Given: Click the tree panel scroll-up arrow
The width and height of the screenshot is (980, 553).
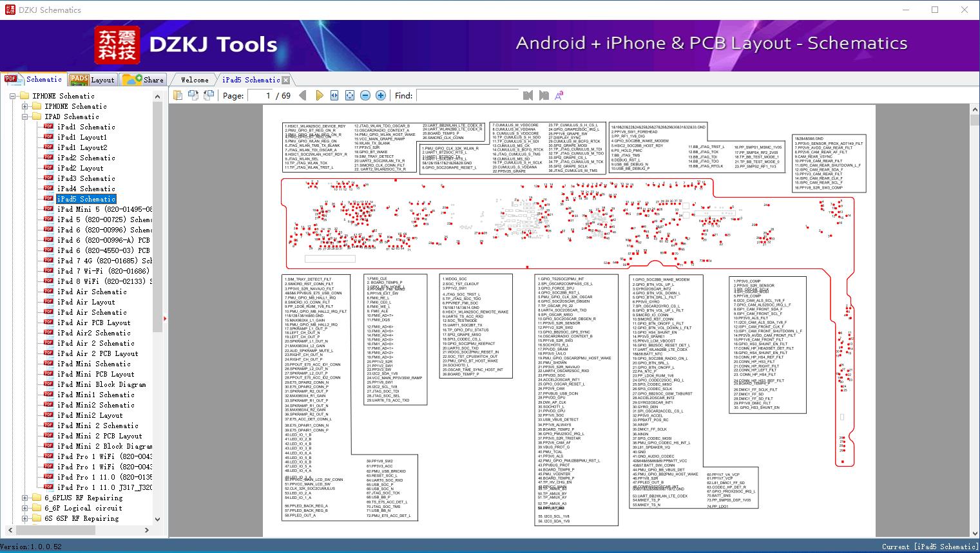Looking at the screenshot, I should 158,97.
